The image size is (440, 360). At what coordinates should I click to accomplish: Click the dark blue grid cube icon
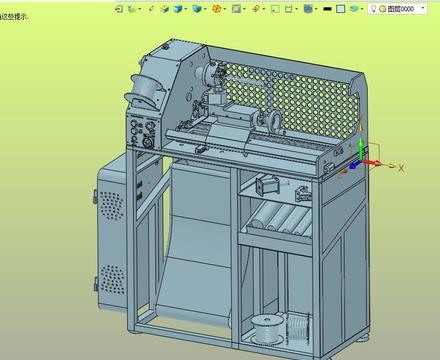pyautogui.click(x=308, y=9)
